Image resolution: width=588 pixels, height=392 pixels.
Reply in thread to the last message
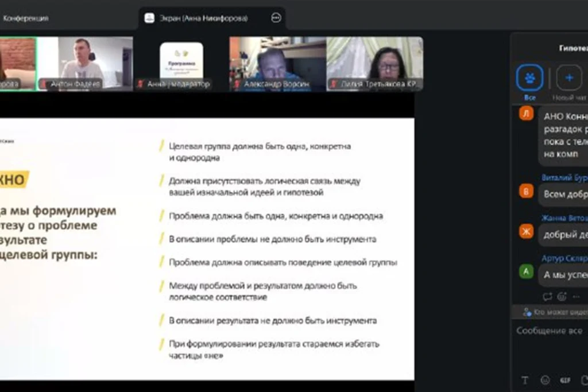click(x=547, y=297)
